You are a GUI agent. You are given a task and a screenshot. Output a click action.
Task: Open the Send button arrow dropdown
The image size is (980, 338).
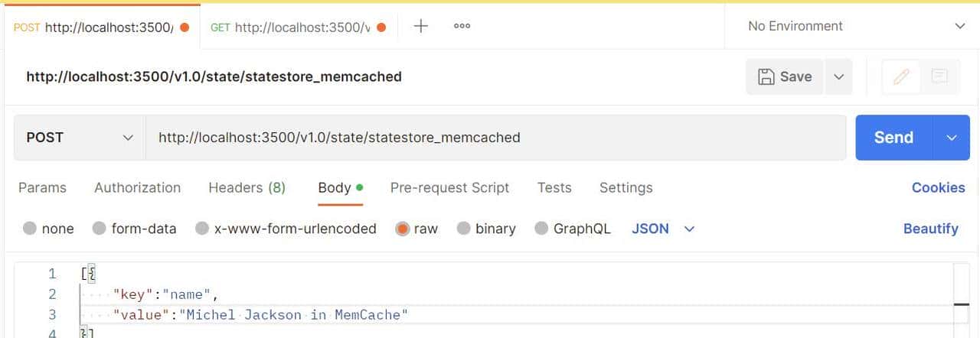tap(952, 138)
